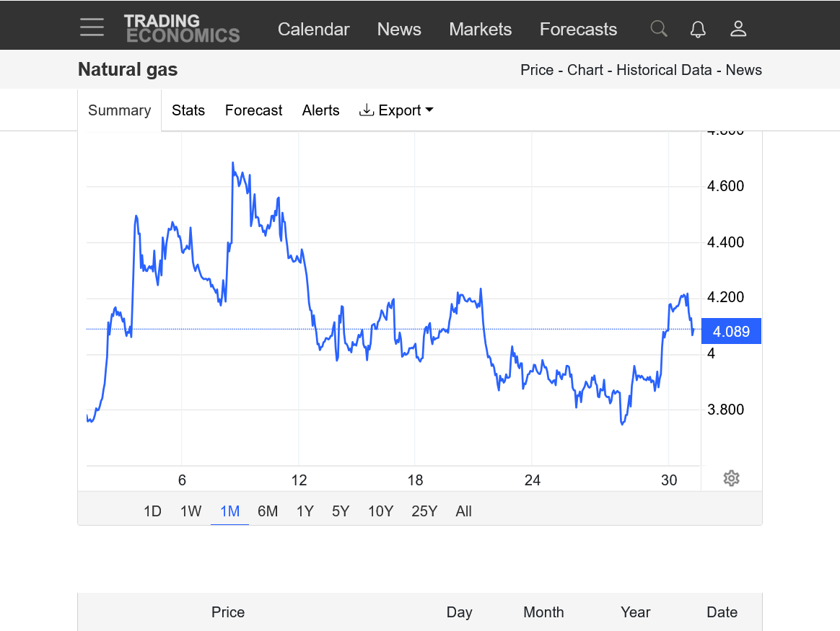Select the All time range
The width and height of the screenshot is (840, 631).
(463, 511)
